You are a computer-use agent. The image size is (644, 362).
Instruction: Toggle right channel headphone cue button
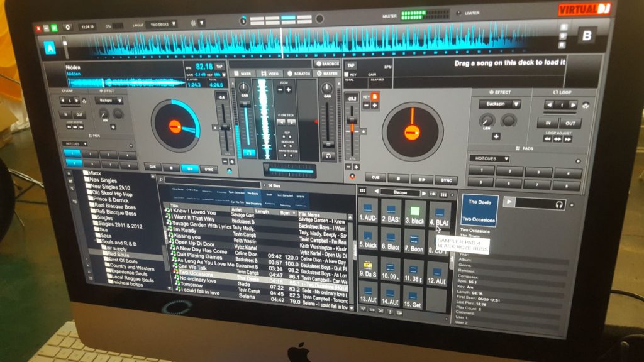click(x=328, y=156)
